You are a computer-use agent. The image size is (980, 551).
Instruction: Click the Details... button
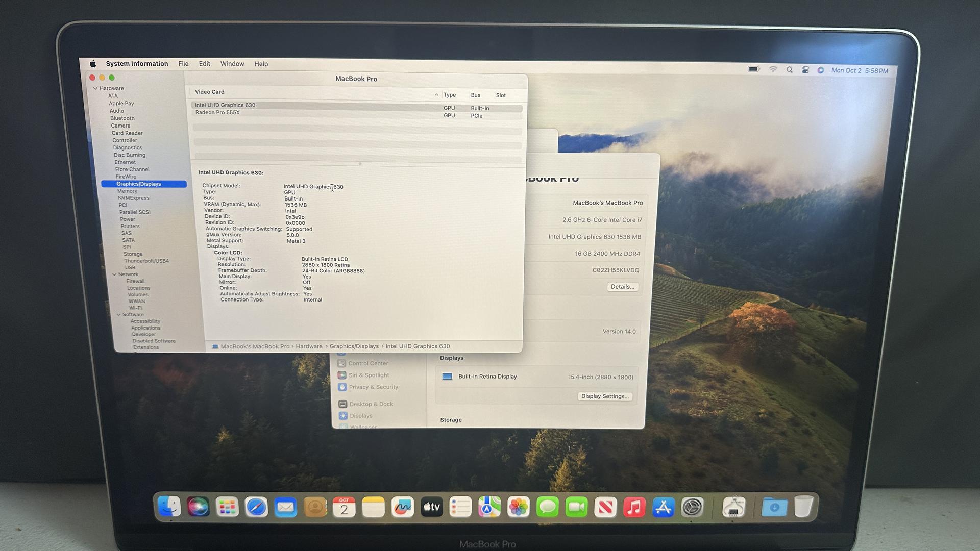coord(622,287)
